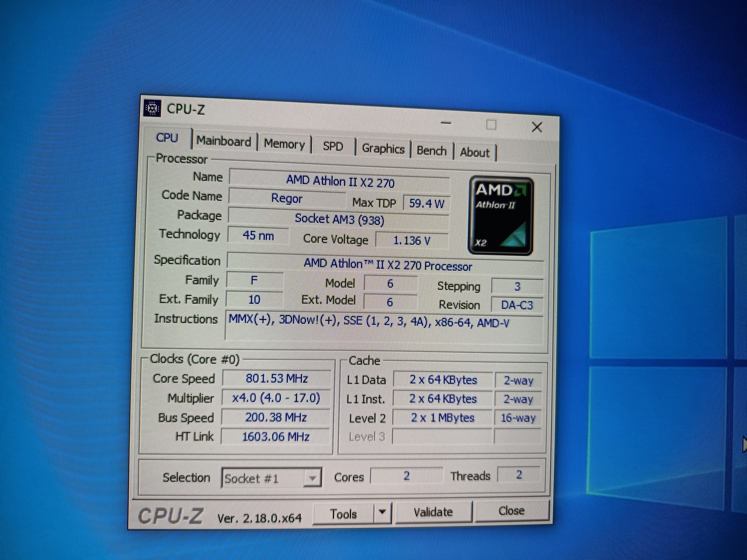The height and width of the screenshot is (560, 747).
Task: Click the AMD Athlon II X2 logo
Action: coord(500,216)
